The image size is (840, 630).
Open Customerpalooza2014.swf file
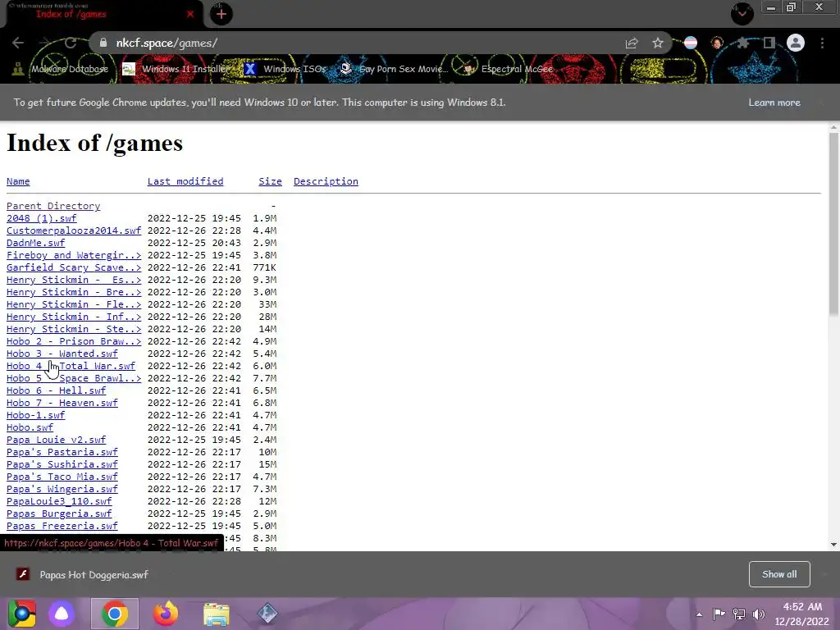click(x=74, y=231)
